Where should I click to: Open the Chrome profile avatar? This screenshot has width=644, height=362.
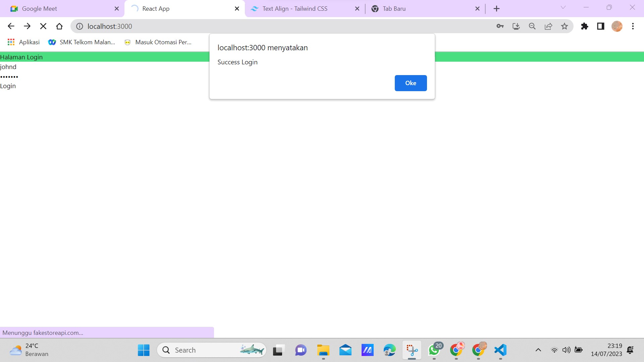[617, 26]
